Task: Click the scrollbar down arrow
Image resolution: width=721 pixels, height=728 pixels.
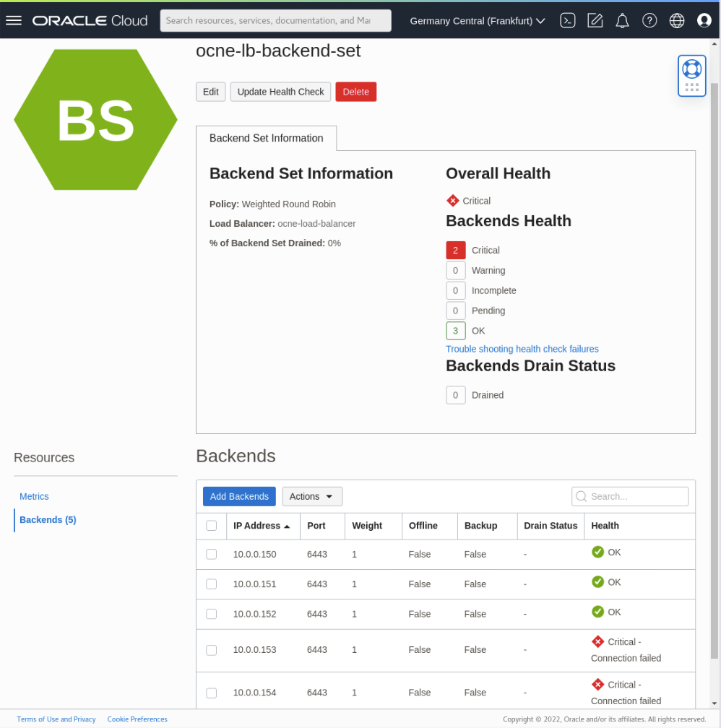Action: pyautogui.click(x=714, y=703)
